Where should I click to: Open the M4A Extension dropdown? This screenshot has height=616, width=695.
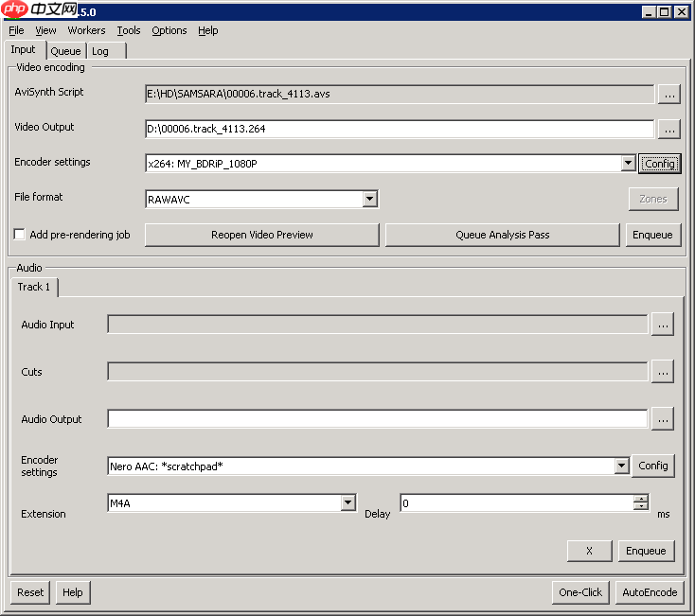tap(348, 503)
